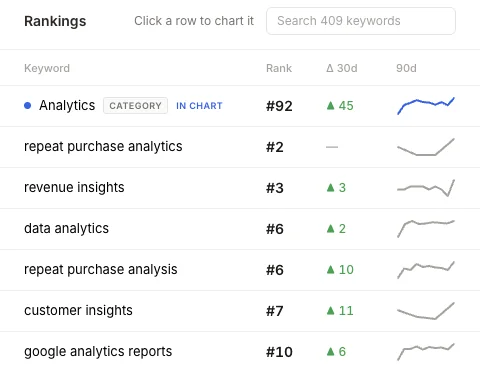The height and width of the screenshot is (371, 480).
Task: Click the sparkline for repeat purchase analysis
Action: tap(426, 270)
